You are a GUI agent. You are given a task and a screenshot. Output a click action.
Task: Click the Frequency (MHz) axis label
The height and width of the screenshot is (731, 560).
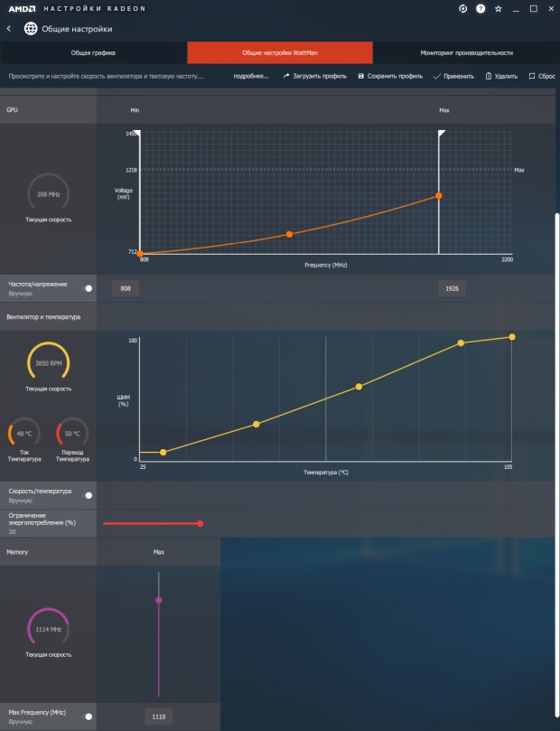(x=326, y=265)
